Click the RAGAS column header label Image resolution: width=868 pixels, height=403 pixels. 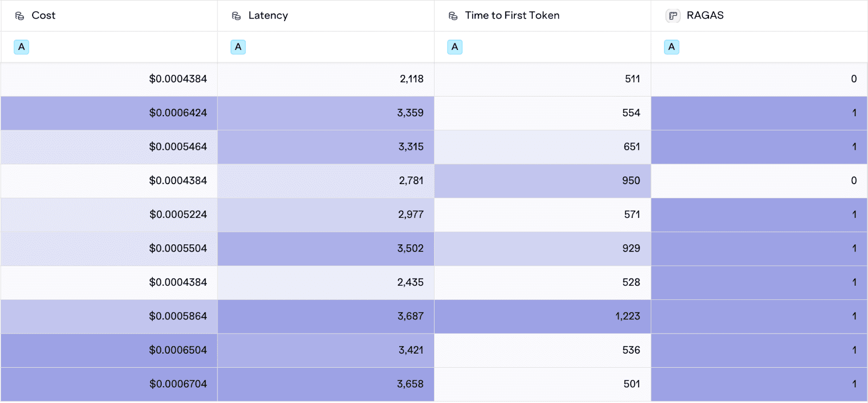705,16
